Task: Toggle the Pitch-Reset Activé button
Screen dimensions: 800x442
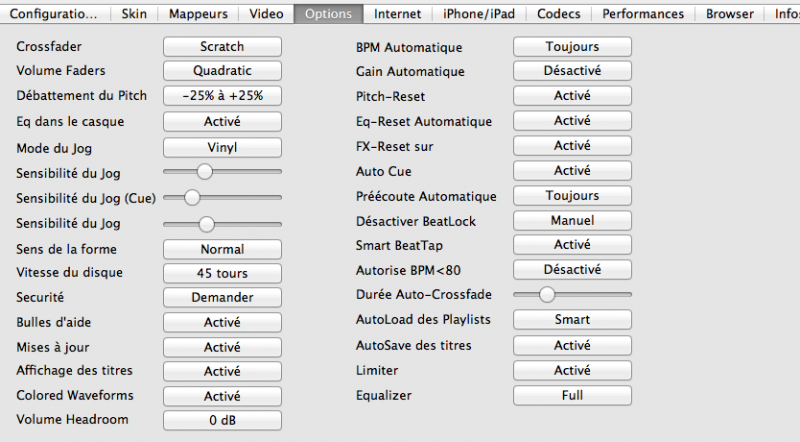Action: [572, 96]
